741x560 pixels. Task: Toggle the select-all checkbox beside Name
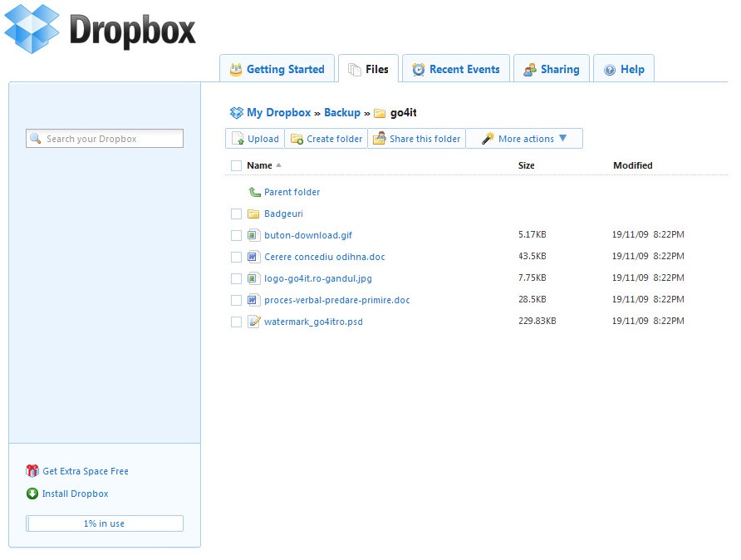(x=236, y=165)
